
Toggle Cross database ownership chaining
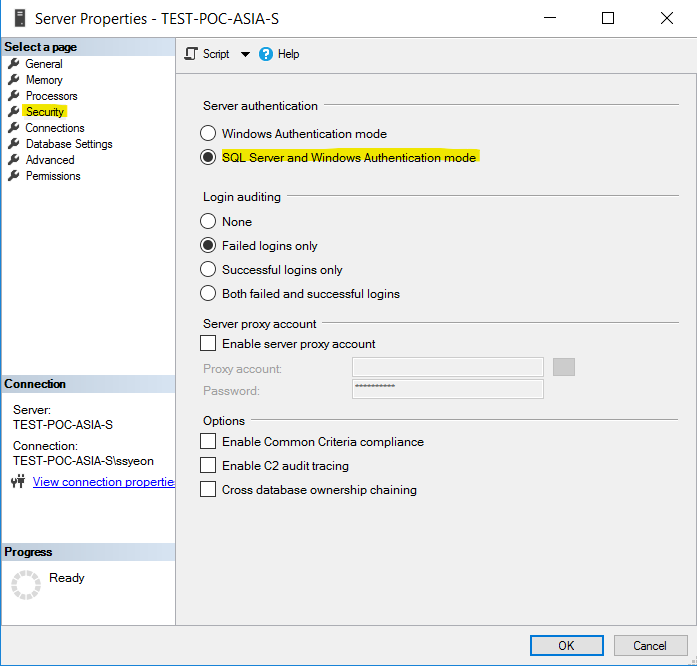(x=208, y=489)
